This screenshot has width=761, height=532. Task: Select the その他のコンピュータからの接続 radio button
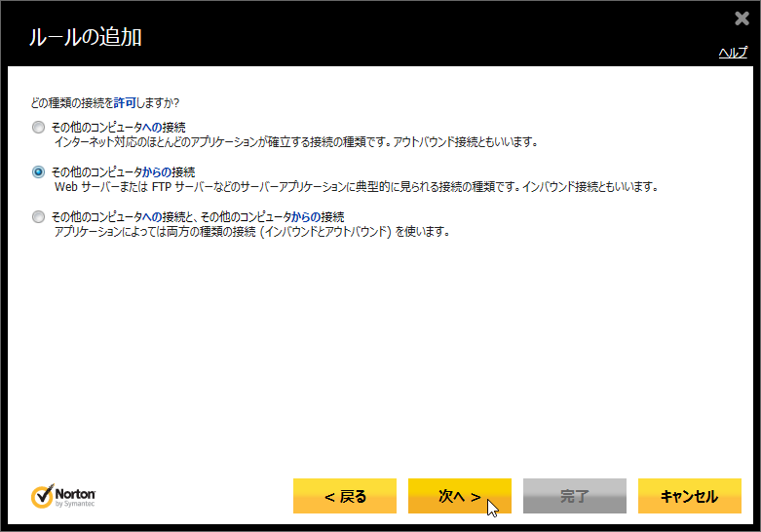click(x=38, y=171)
